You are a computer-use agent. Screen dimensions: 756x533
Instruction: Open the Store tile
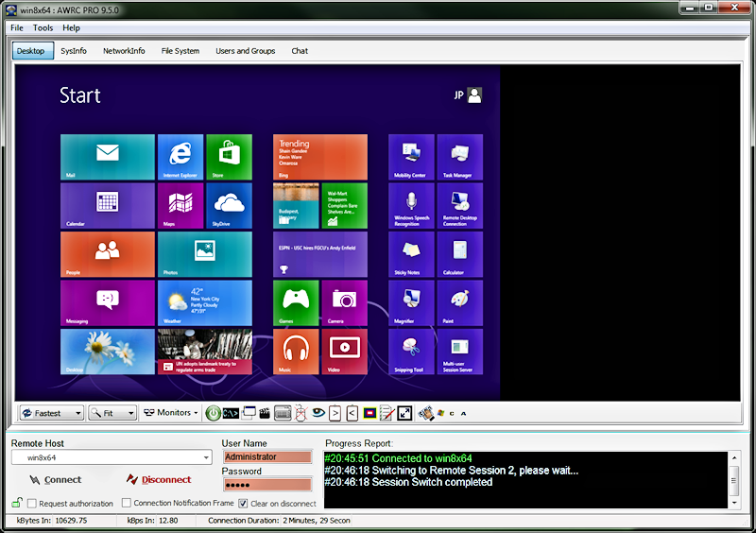pos(229,157)
